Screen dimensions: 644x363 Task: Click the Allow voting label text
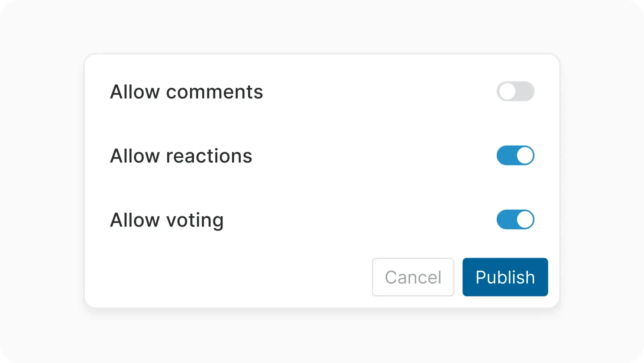pyautogui.click(x=167, y=220)
